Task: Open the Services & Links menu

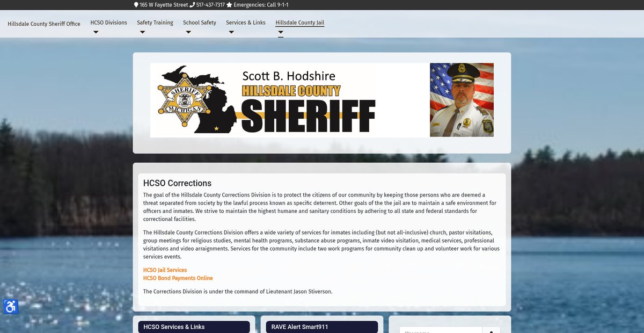Action: coord(246,23)
